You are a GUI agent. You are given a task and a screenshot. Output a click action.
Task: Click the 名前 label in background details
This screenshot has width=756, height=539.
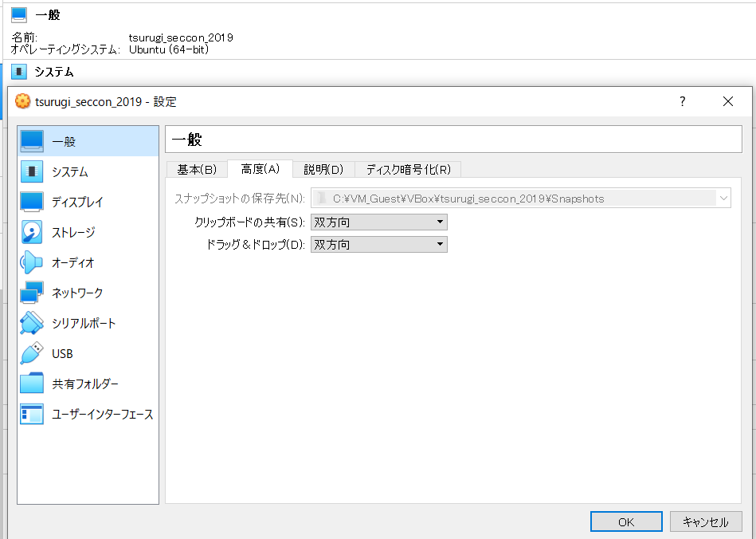click(24, 37)
